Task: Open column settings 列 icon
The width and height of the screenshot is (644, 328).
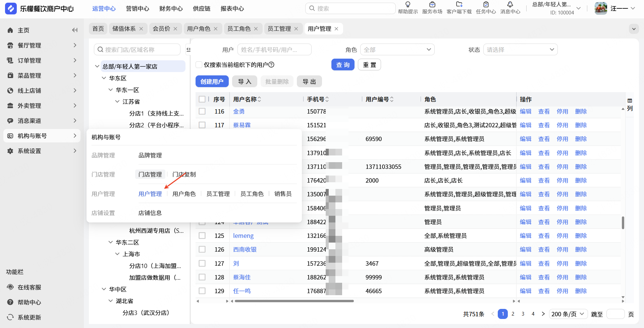Action: pos(630,105)
